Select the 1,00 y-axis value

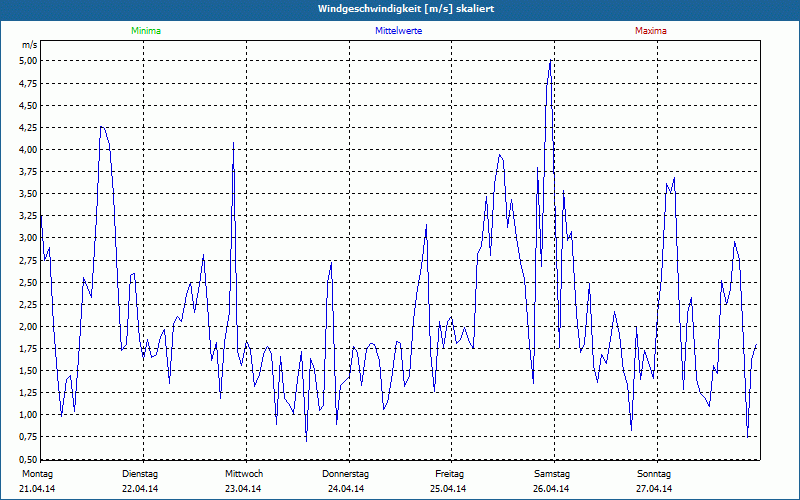[29, 415]
